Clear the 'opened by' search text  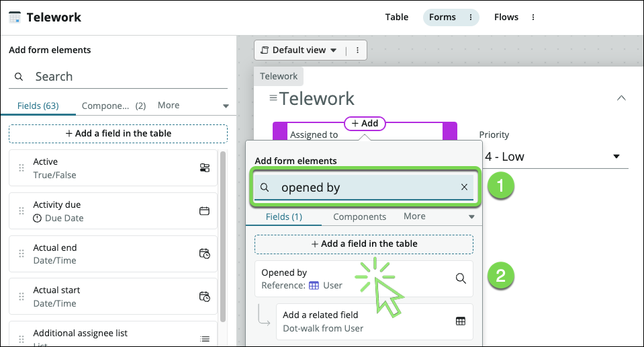click(464, 188)
